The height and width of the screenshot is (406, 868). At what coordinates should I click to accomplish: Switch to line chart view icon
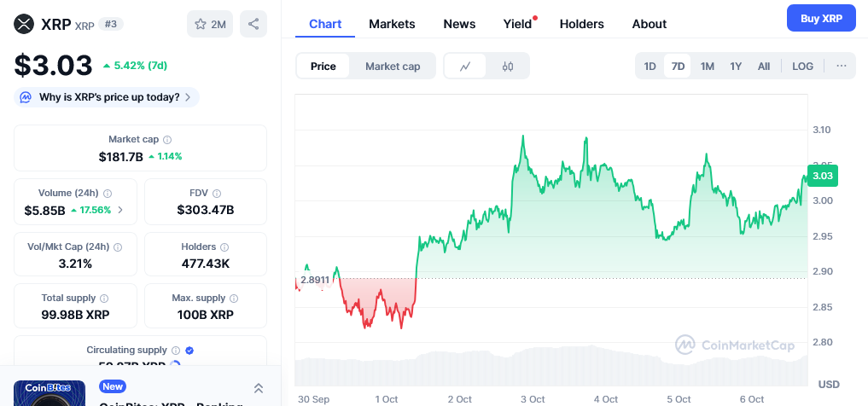(x=465, y=67)
